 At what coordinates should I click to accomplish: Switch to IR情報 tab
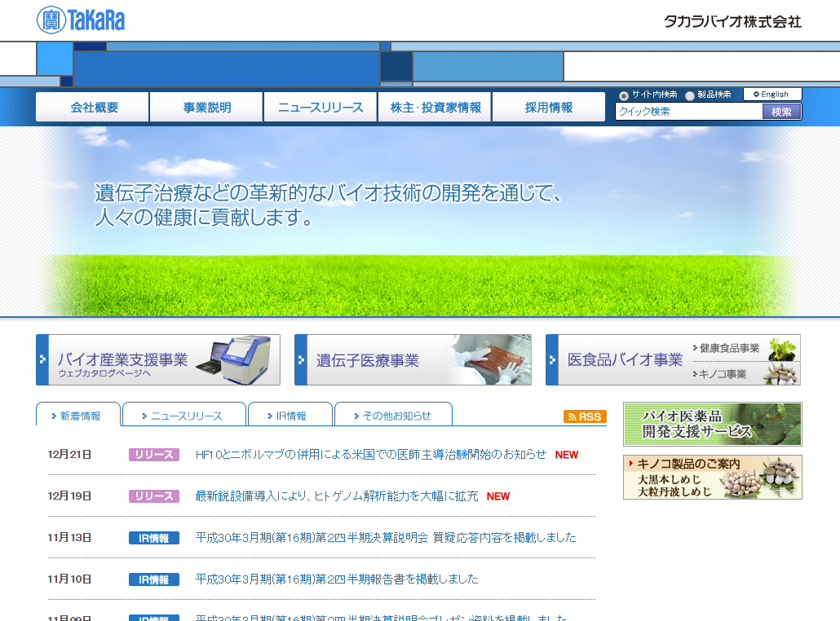(290, 415)
